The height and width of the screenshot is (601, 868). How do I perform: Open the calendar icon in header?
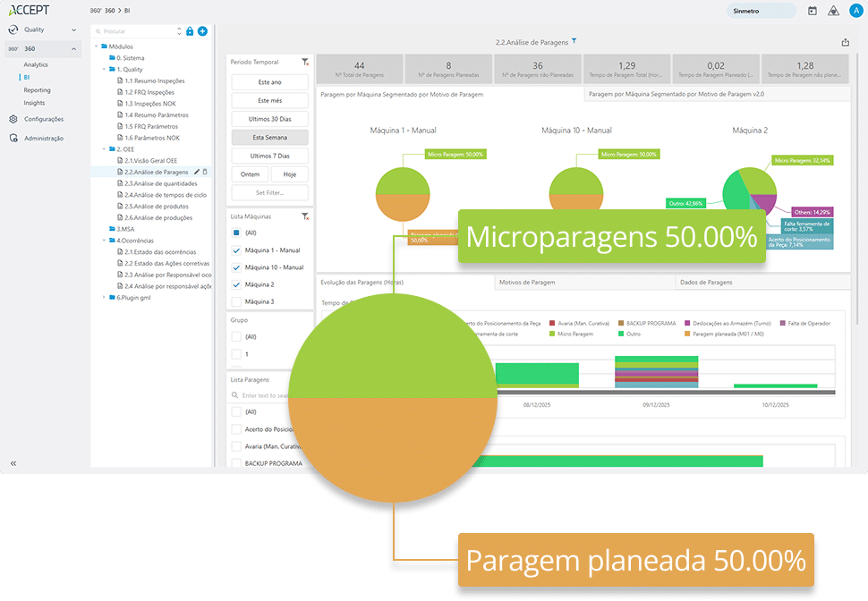point(813,11)
